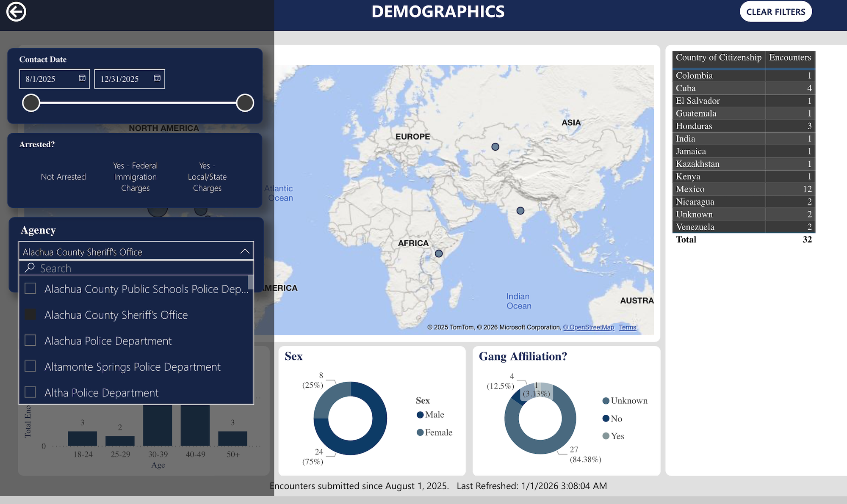Click the right date slider handle
This screenshot has width=847, height=504.
[x=245, y=103]
